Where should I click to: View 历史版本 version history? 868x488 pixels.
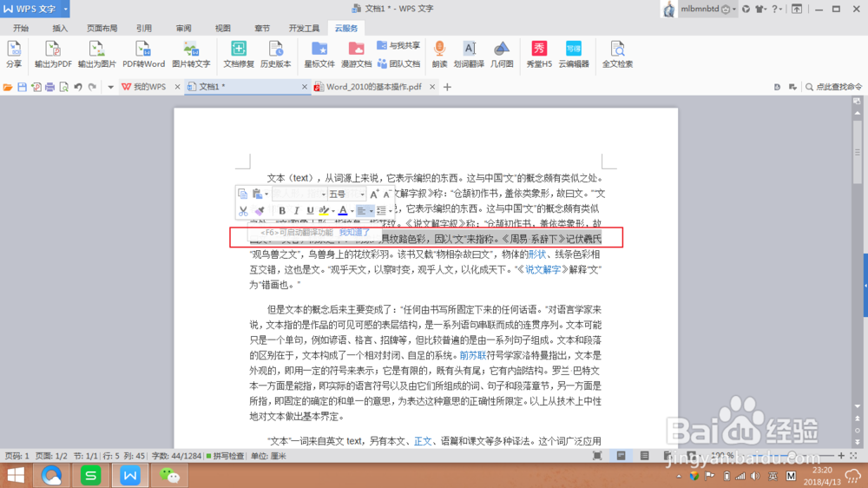coord(276,55)
